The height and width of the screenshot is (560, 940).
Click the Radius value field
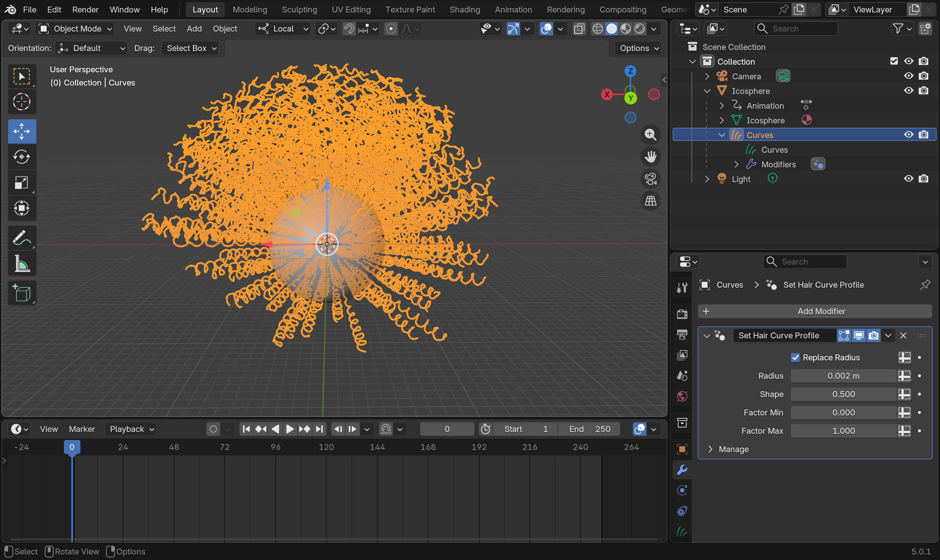tap(843, 376)
